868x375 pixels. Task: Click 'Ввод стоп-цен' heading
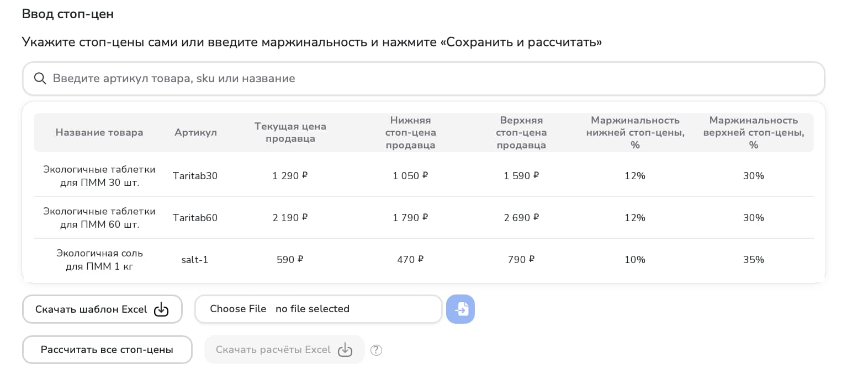point(68,14)
